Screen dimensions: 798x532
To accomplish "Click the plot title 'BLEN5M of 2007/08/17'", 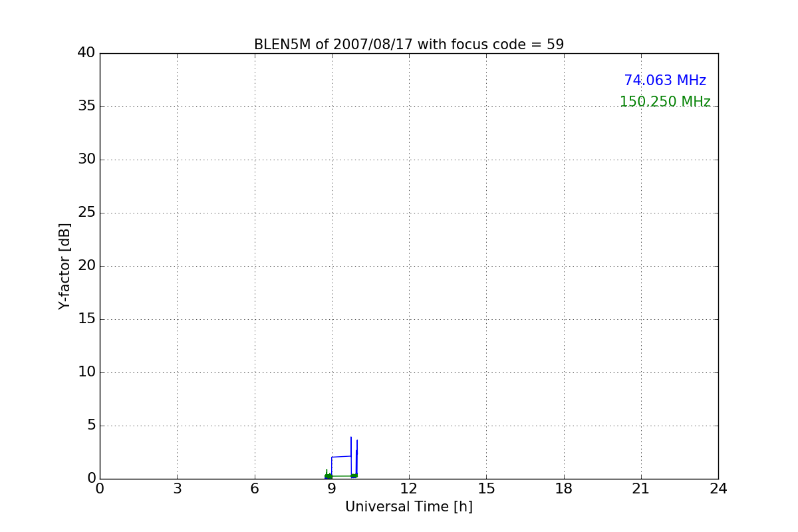I will pyautogui.click(x=408, y=45).
